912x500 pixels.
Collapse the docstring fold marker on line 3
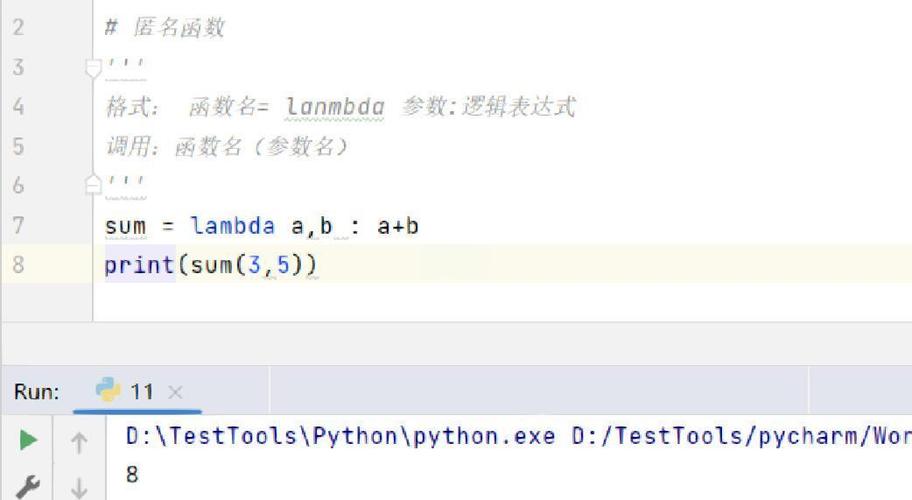(x=93, y=68)
